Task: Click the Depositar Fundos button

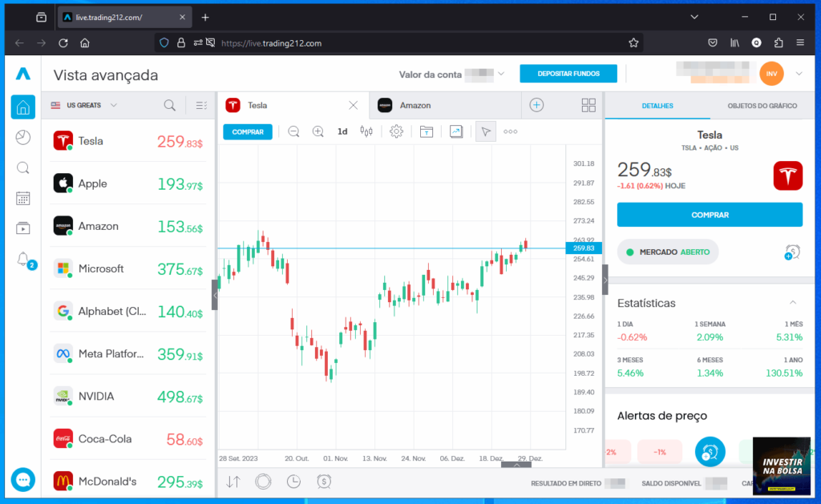Action: click(568, 74)
